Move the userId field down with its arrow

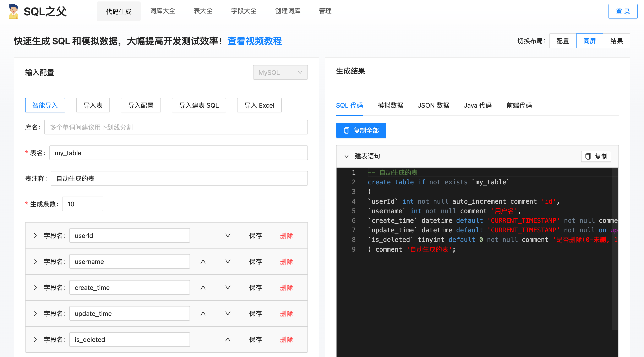click(x=228, y=236)
